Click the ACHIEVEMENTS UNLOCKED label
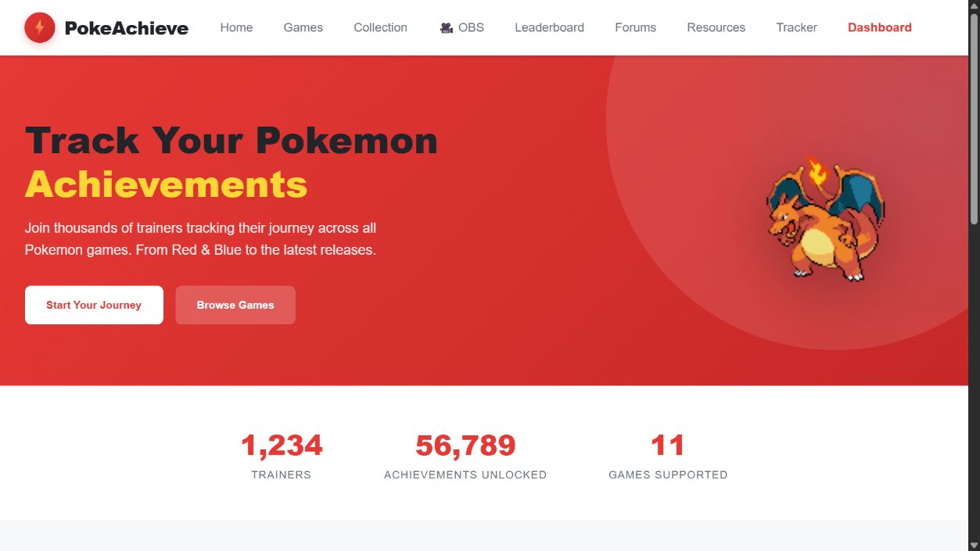 [x=465, y=474]
